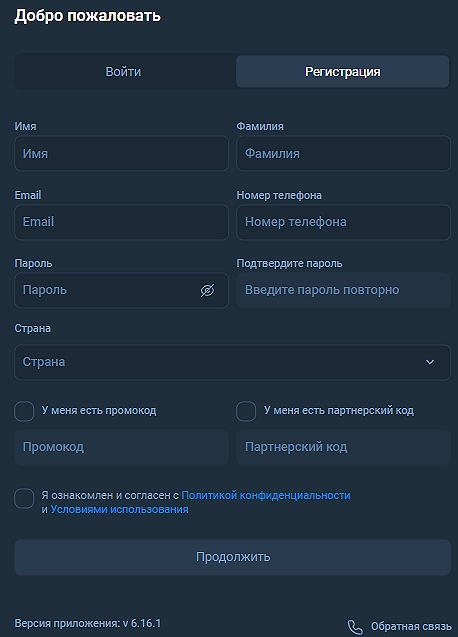Open the Страна country selector field
This screenshot has width=458, height=637.
click(232, 362)
